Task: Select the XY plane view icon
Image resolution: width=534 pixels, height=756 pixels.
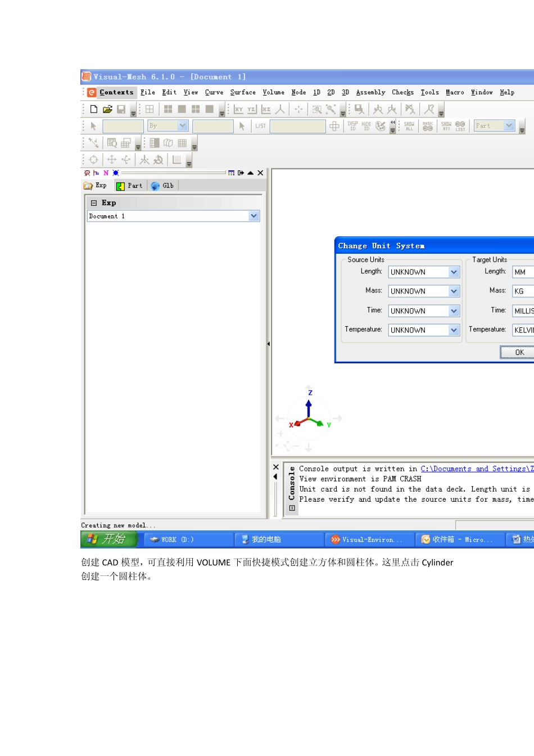Action: [239, 109]
